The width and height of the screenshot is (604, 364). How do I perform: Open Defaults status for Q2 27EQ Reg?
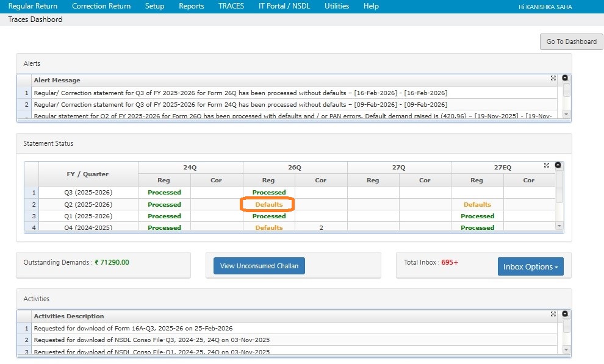pyautogui.click(x=477, y=204)
